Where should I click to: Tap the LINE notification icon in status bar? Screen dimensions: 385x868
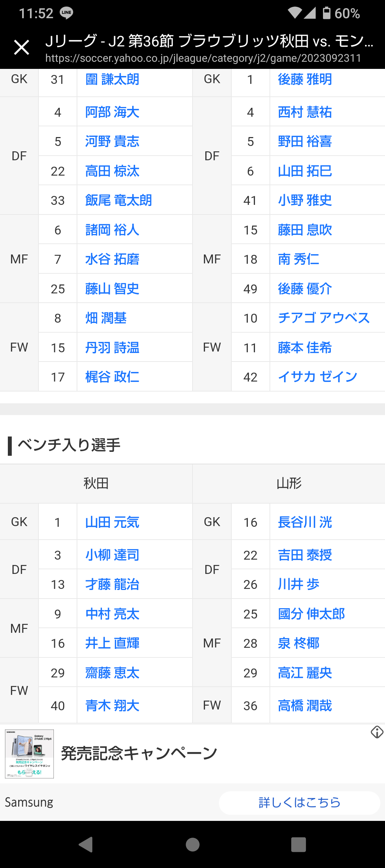(66, 13)
